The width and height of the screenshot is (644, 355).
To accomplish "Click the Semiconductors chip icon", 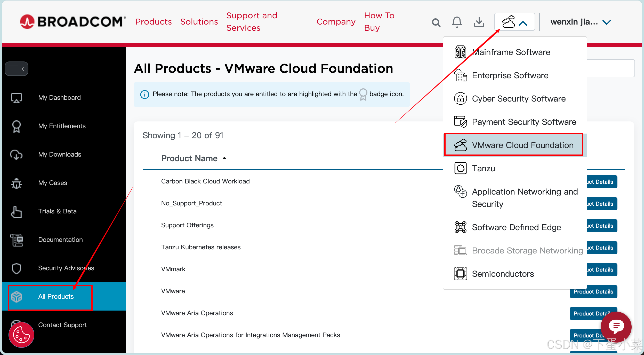I will [x=461, y=274].
